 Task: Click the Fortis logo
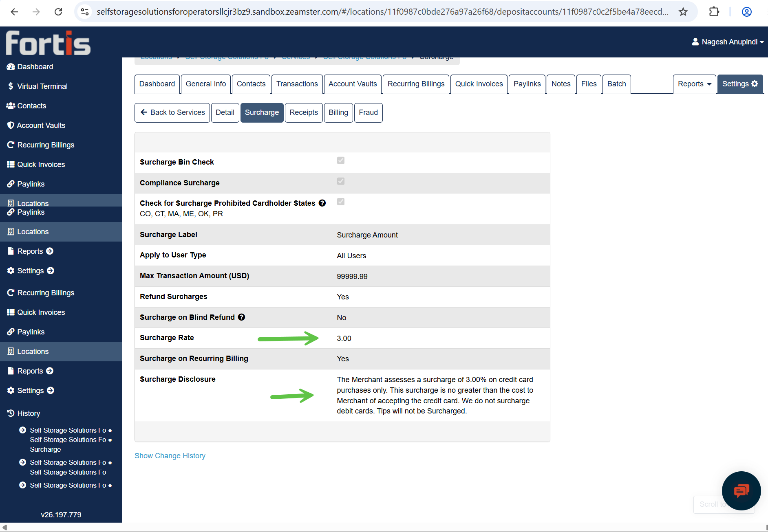tap(48, 43)
